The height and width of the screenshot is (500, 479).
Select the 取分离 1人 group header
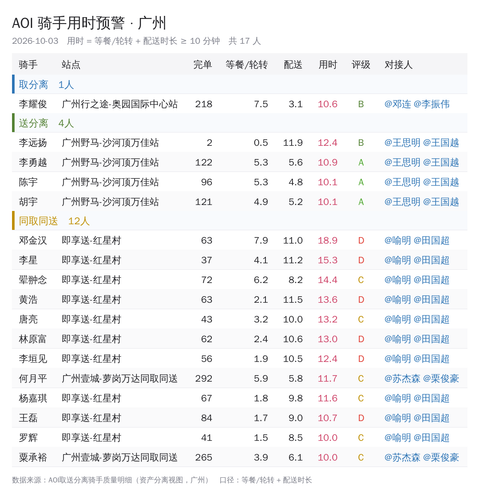[240, 84]
